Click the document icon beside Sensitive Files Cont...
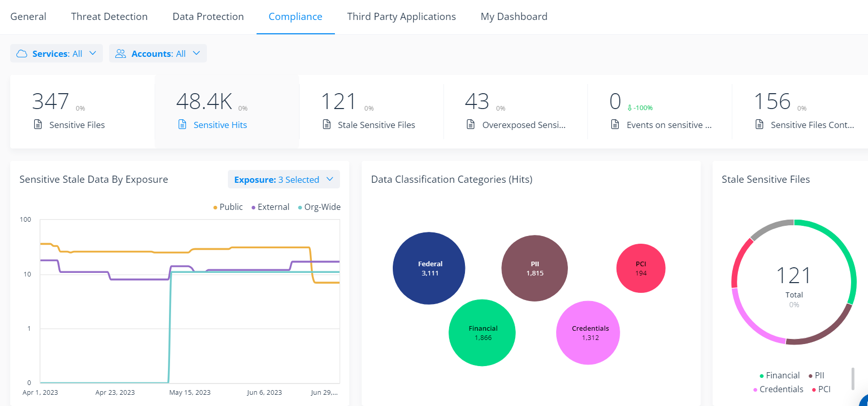The image size is (868, 406). click(759, 124)
